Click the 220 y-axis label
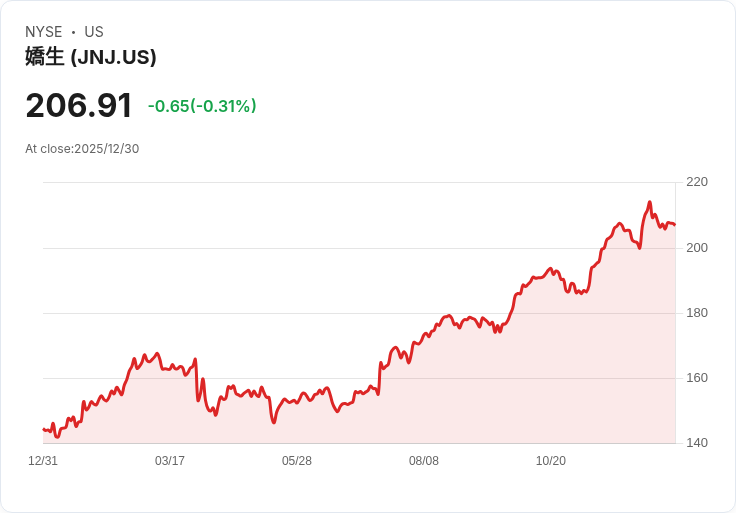Image resolution: width=736 pixels, height=513 pixels. tap(697, 182)
